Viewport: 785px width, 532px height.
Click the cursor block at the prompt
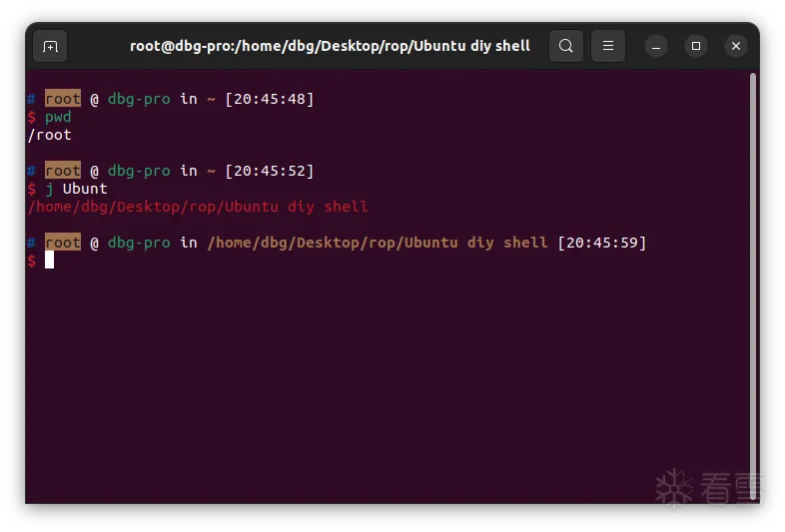coord(49,260)
